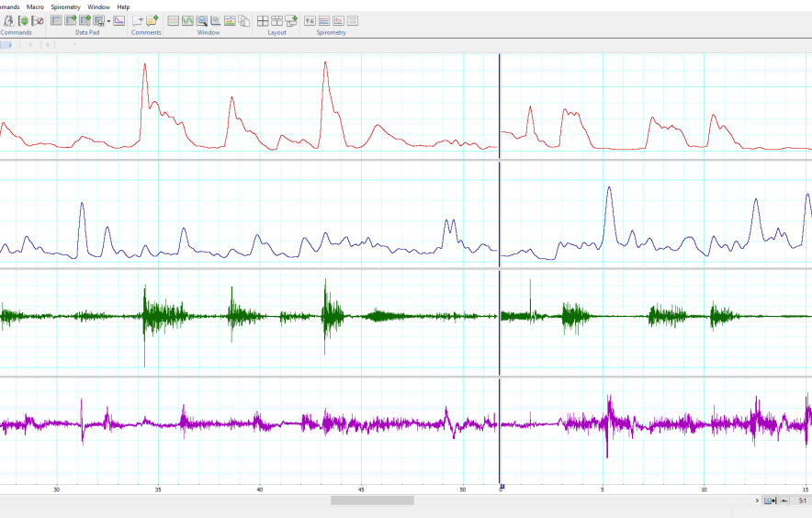Click the Layout group label
Image resolution: width=812 pixels, height=518 pixels.
[x=276, y=32]
